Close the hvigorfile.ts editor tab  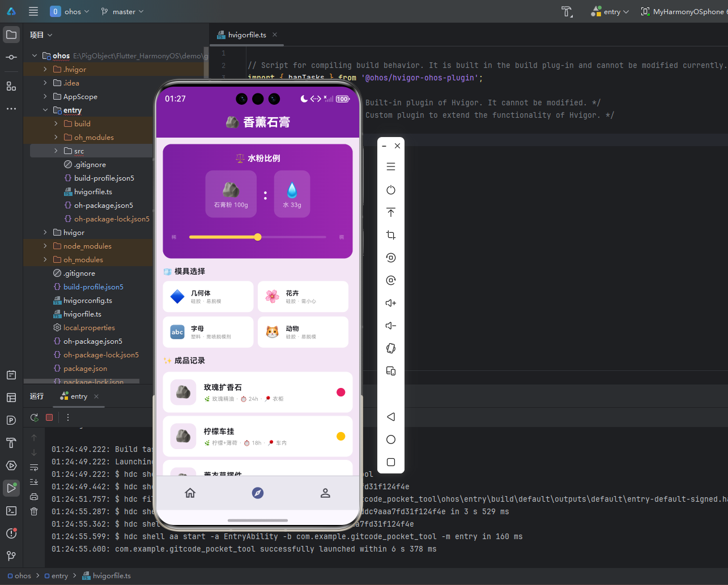[x=275, y=35]
